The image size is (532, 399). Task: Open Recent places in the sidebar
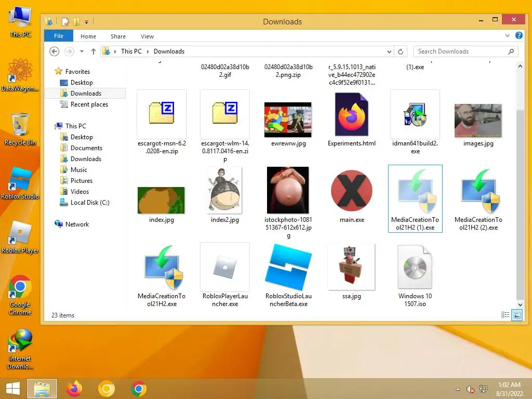pyautogui.click(x=89, y=104)
